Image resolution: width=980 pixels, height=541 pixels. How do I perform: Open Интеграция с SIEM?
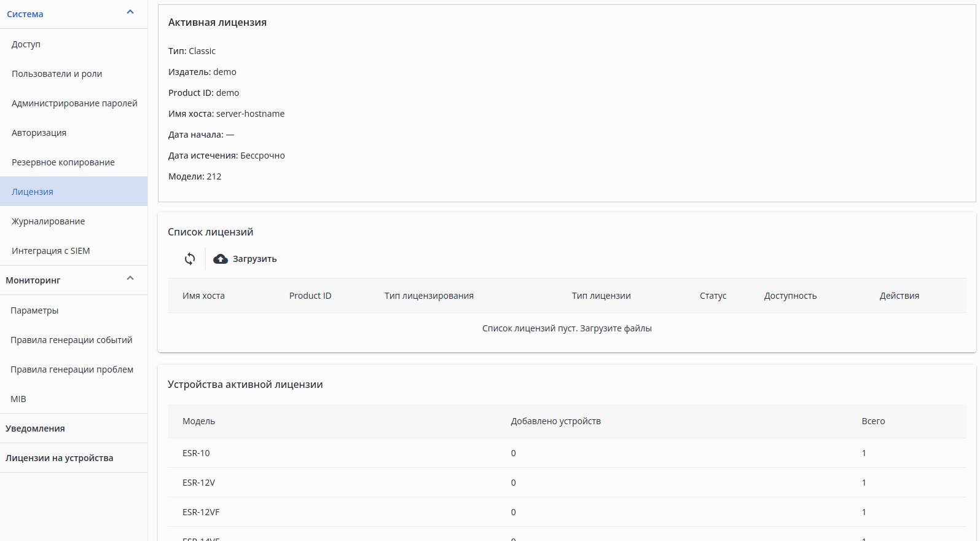[50, 251]
